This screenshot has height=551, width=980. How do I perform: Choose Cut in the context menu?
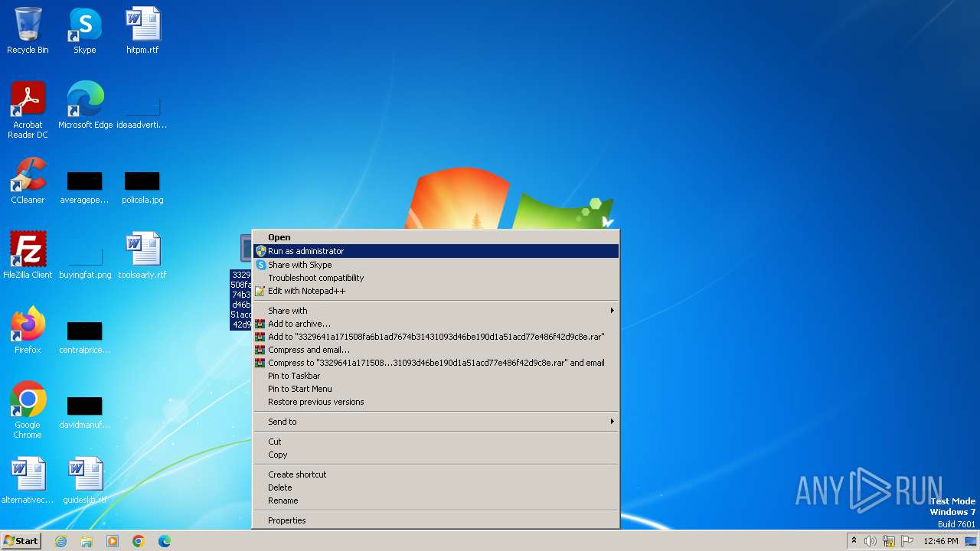point(436,442)
